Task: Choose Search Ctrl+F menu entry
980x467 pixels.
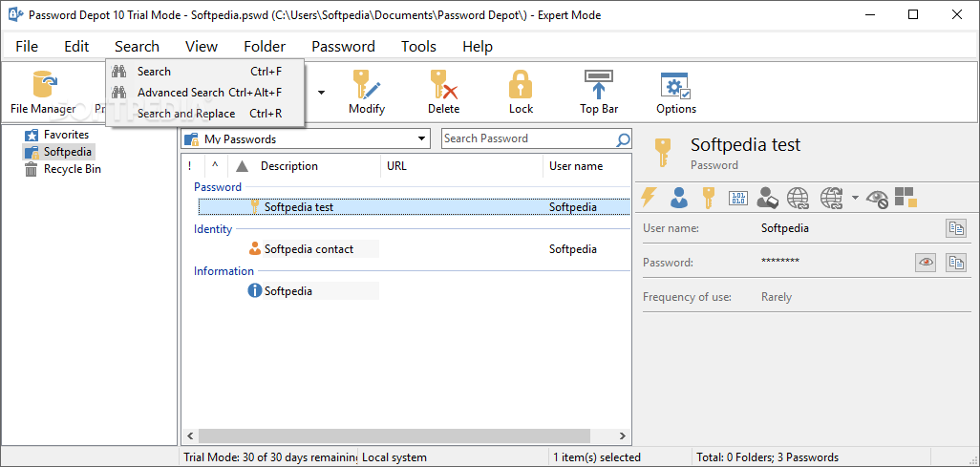Action: click(205, 72)
